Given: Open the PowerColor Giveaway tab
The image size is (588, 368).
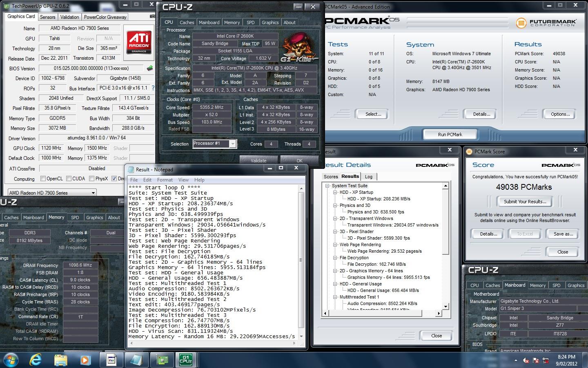Looking at the screenshot, I should coord(105,17).
